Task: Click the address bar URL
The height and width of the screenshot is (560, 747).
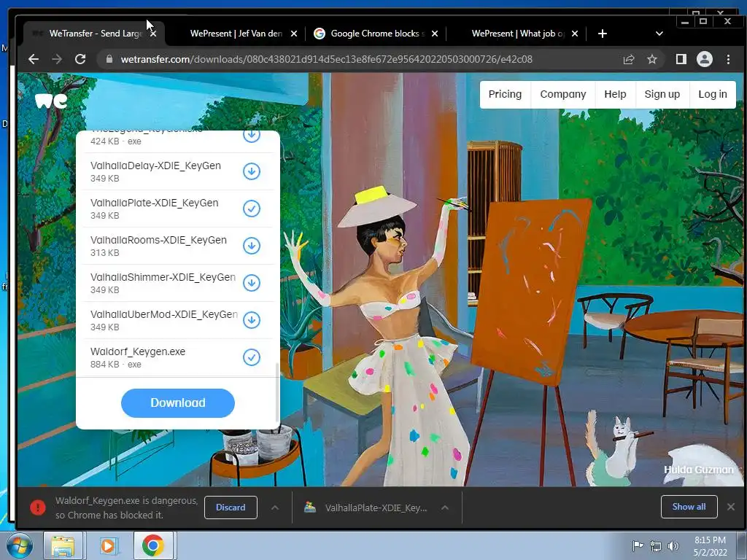Action: 326,60
